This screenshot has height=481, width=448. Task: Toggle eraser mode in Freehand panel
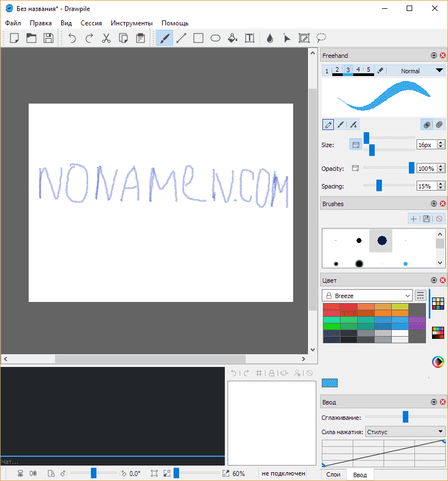click(380, 71)
